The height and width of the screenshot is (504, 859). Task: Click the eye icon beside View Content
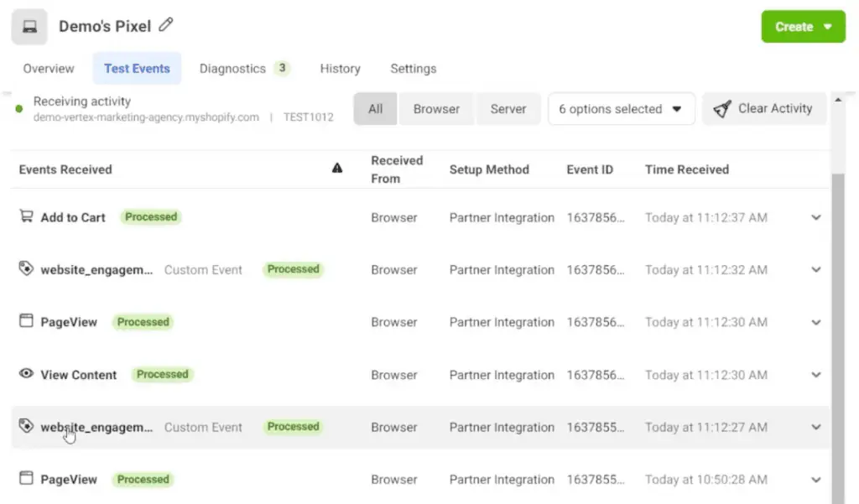click(26, 374)
